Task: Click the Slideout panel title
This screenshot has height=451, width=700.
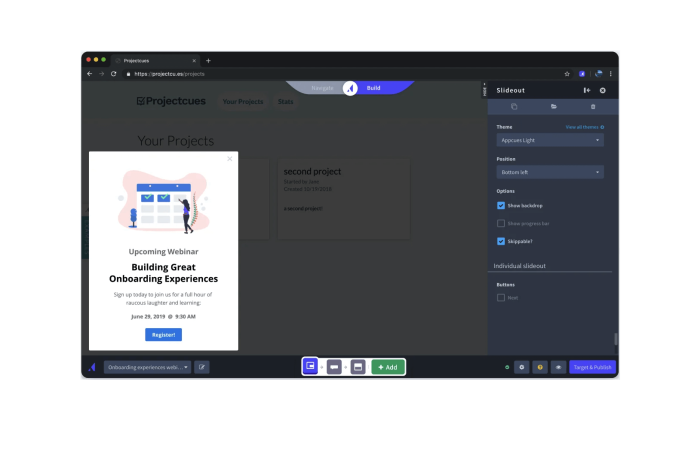Action: [510, 90]
